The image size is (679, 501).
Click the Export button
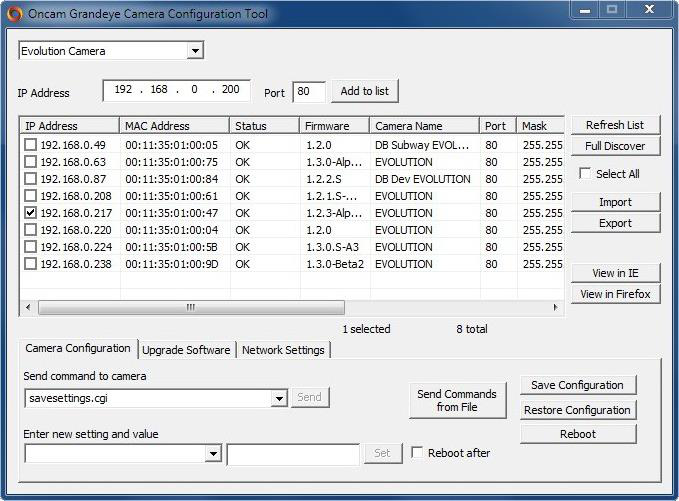coord(615,223)
